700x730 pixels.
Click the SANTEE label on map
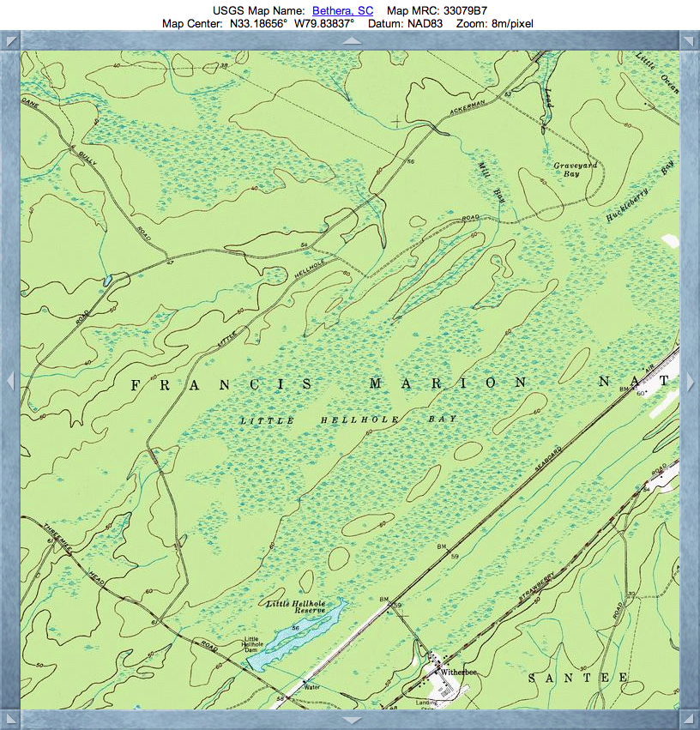tap(578, 678)
